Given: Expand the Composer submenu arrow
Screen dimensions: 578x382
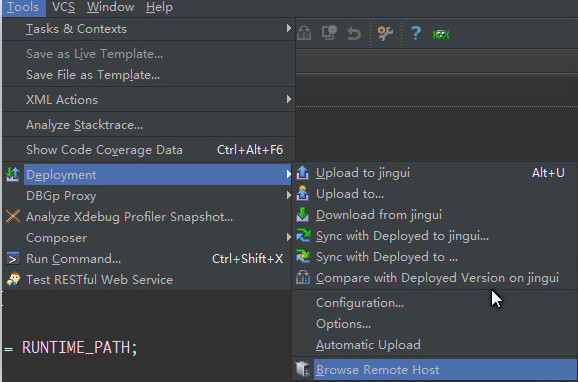Looking at the screenshot, I should (289, 237).
